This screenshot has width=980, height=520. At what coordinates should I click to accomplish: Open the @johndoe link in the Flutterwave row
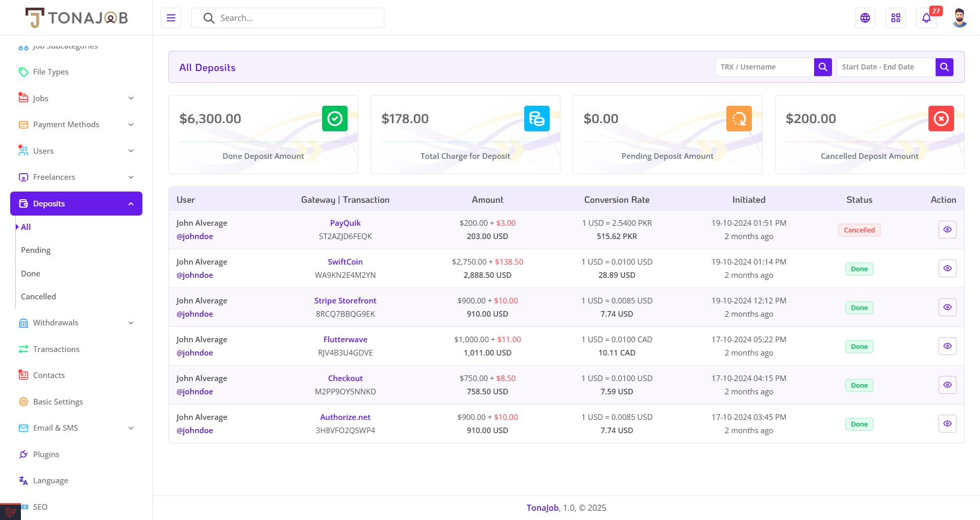pyautogui.click(x=194, y=353)
